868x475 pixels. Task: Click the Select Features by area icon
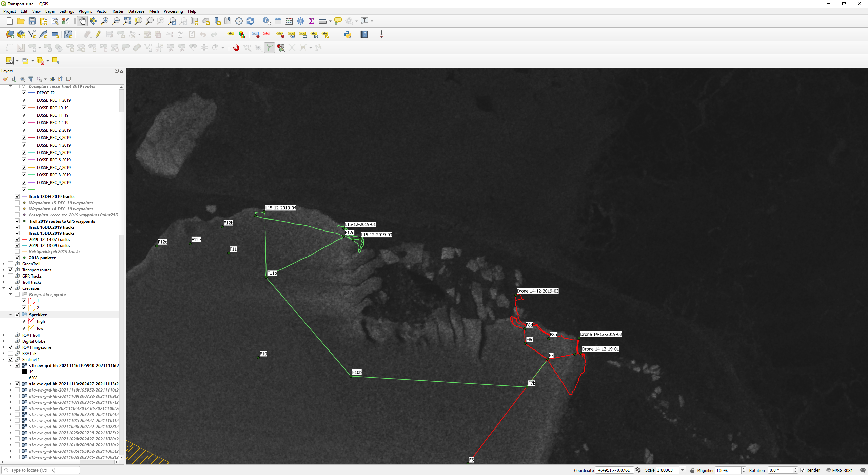(x=9, y=61)
